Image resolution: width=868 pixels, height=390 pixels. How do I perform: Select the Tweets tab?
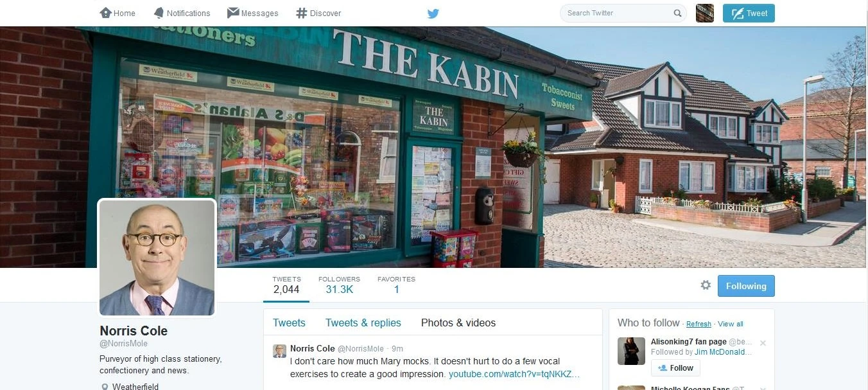click(289, 323)
